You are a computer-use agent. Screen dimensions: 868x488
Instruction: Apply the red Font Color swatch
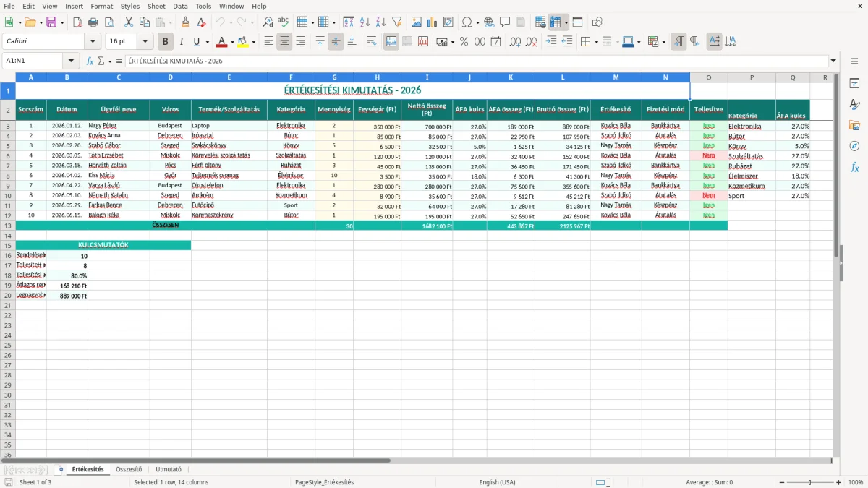tap(222, 42)
